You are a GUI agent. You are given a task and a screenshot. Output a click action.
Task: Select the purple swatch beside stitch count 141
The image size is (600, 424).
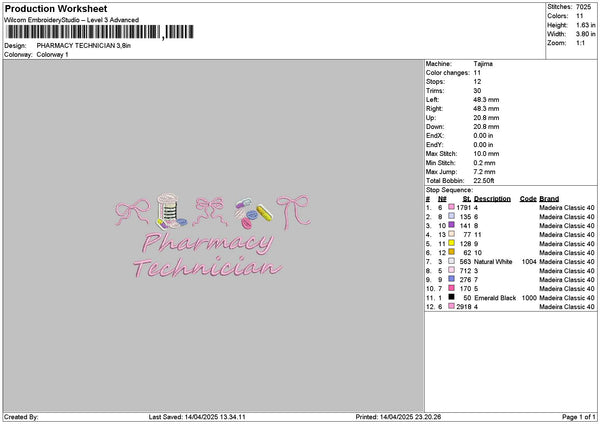(x=452, y=225)
